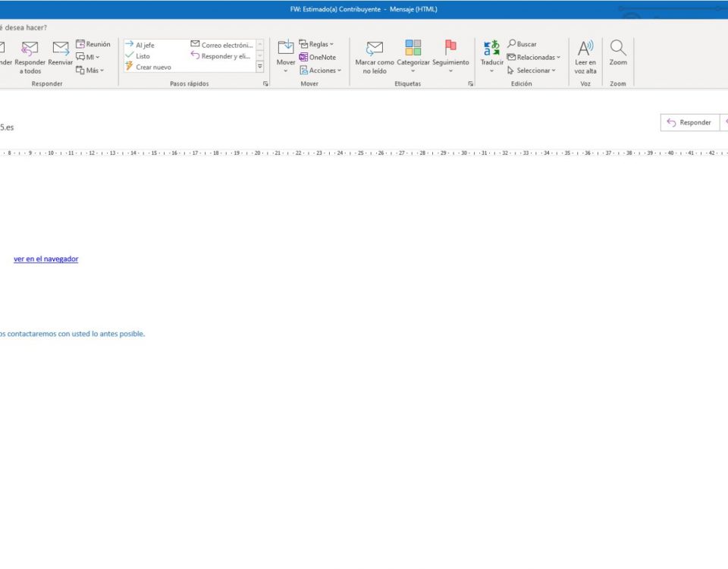
Task: Open the Zoom magnifier tool
Action: [618, 49]
